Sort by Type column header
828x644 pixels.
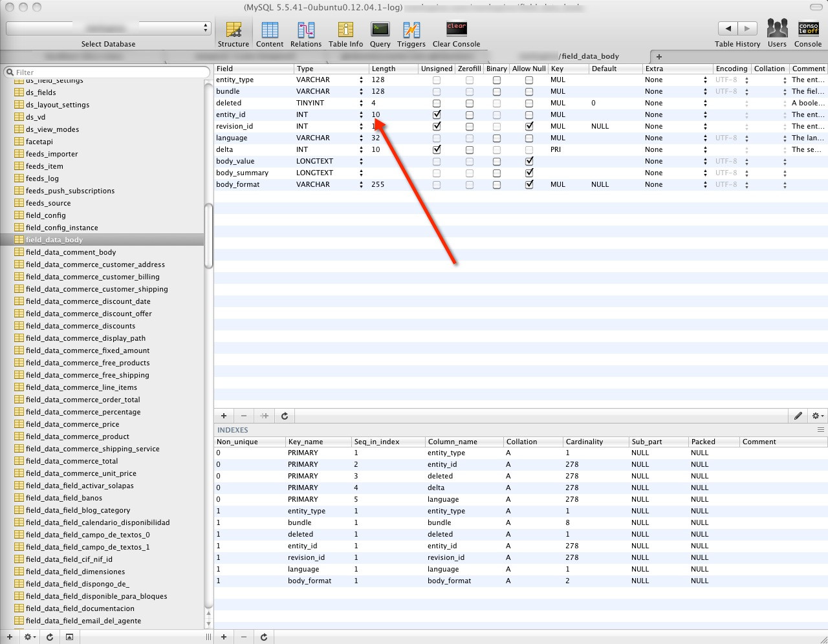tap(331, 69)
